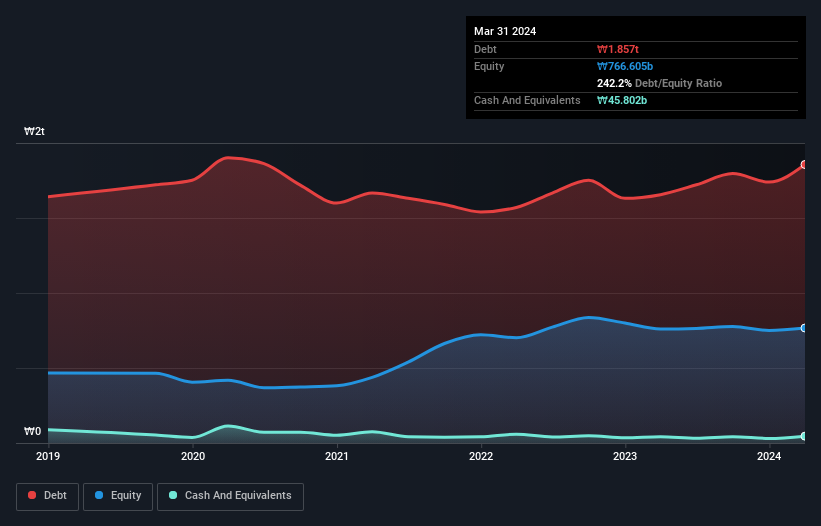
Task: Click the ₩1.857t debt value
Action: pyautogui.click(x=618, y=49)
